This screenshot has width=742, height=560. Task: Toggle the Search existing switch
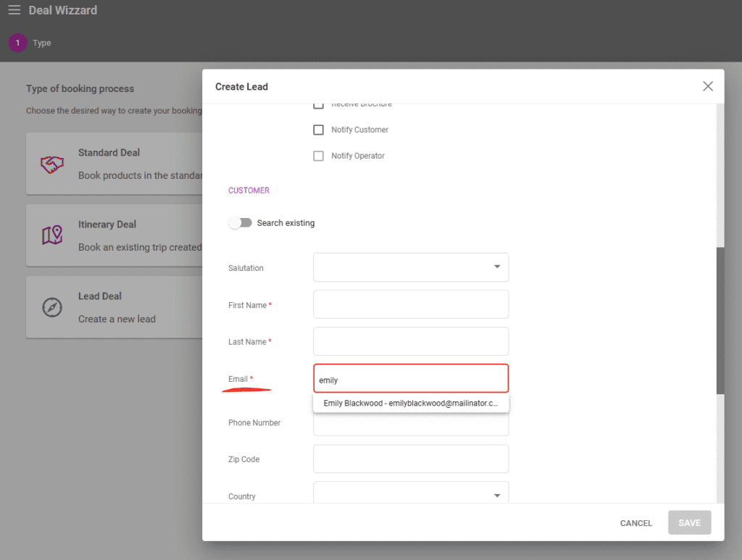pos(241,223)
